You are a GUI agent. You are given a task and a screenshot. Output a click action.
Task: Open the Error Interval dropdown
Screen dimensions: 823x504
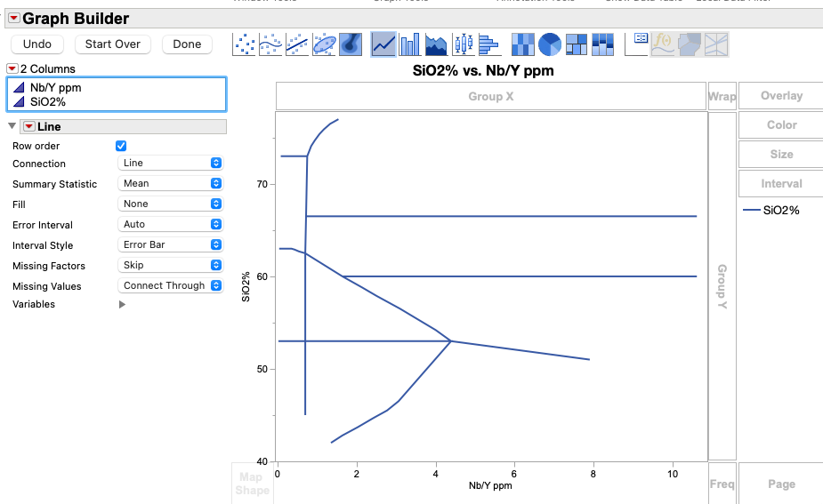click(x=171, y=225)
